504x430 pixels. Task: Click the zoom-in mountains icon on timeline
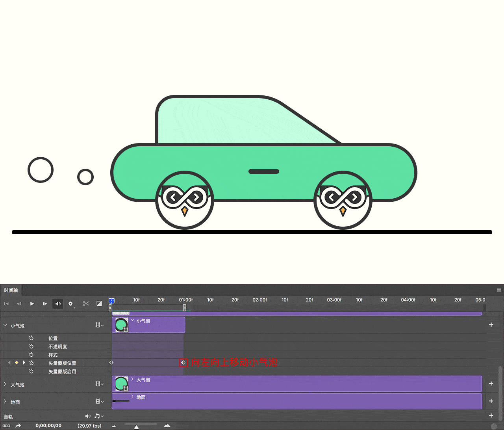[x=167, y=426]
